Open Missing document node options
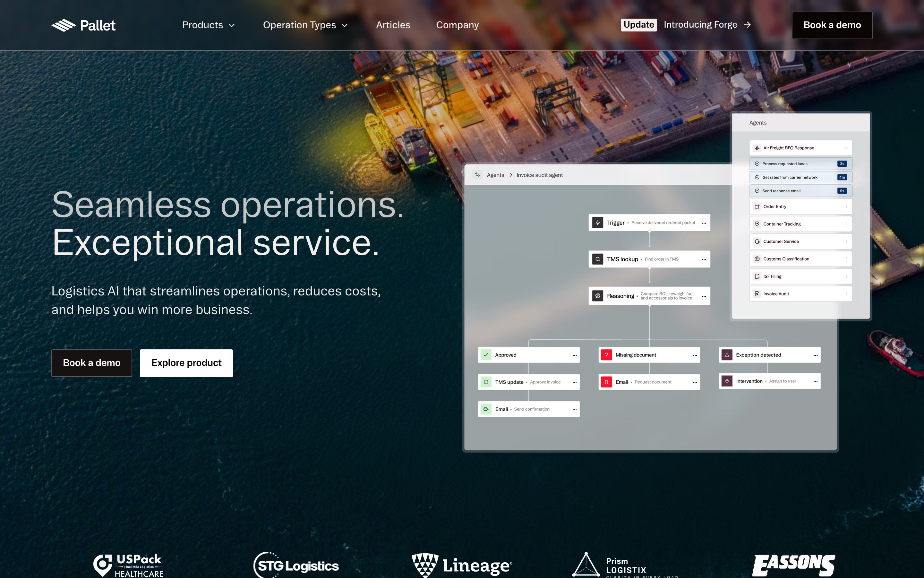 pos(695,355)
